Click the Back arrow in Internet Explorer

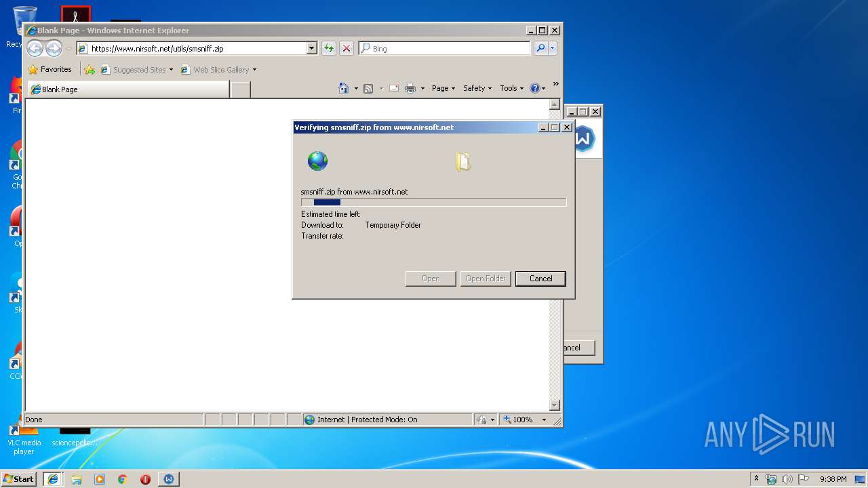click(x=35, y=48)
